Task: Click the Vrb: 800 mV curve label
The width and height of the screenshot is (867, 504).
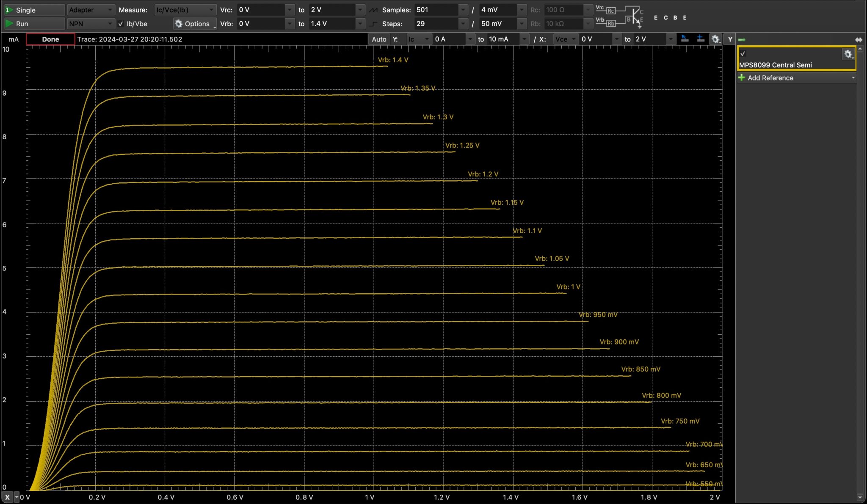Action: pyautogui.click(x=661, y=396)
